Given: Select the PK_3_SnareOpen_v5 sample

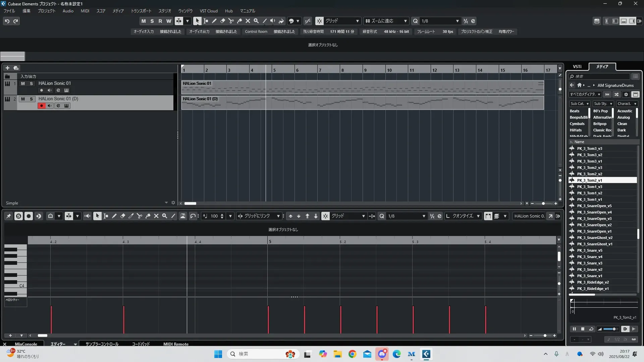Looking at the screenshot, I should 594,206.
